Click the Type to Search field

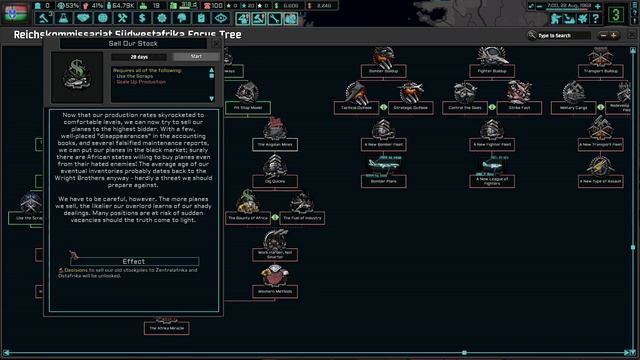(563, 36)
